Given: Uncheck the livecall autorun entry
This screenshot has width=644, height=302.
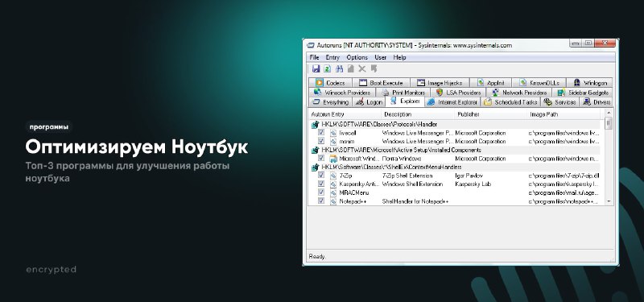Looking at the screenshot, I should (x=321, y=133).
